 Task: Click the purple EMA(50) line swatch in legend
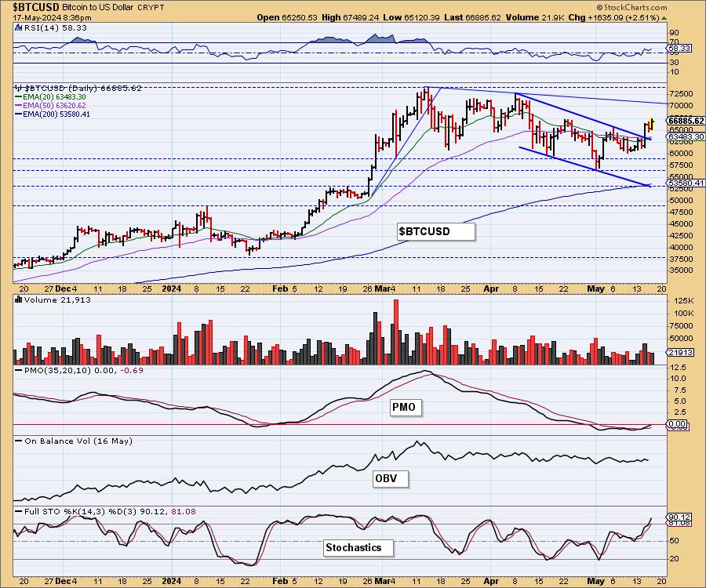click(19, 106)
